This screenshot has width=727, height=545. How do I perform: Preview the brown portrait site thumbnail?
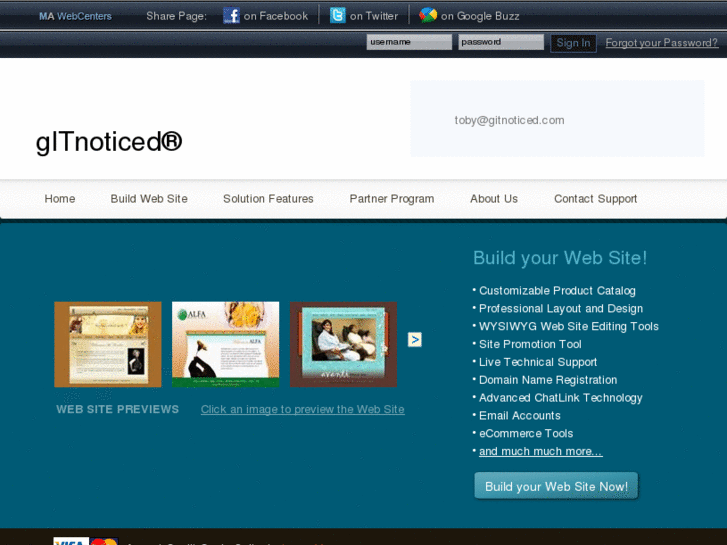click(108, 344)
